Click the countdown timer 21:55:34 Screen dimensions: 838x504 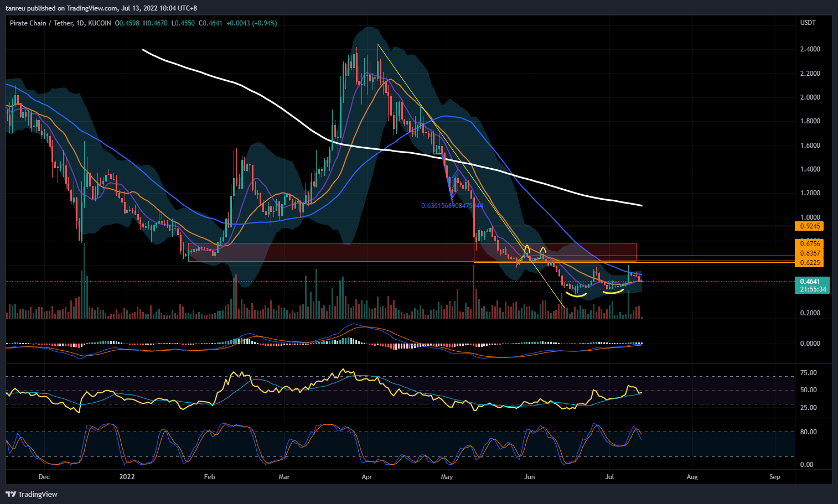812,289
